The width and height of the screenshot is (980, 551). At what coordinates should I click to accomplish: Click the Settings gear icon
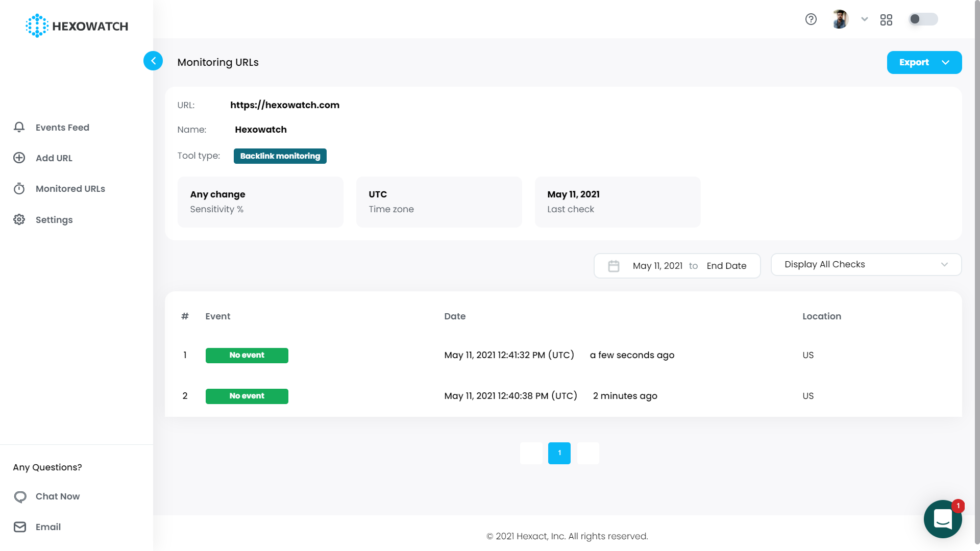(x=19, y=219)
